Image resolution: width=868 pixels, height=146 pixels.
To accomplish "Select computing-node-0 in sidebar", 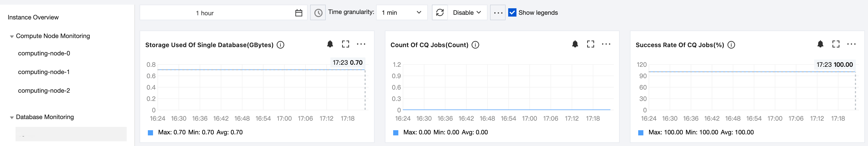I will 44,53.
